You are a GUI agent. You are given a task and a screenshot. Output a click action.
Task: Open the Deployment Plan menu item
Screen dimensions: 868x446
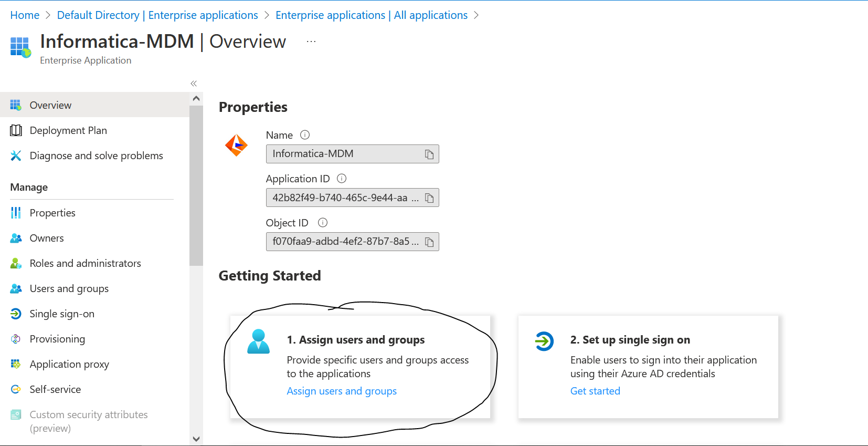94,130
